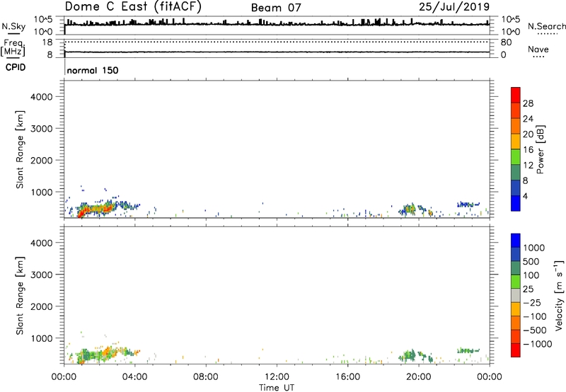Click the gray segment of the velocity colorbar

coord(516,295)
